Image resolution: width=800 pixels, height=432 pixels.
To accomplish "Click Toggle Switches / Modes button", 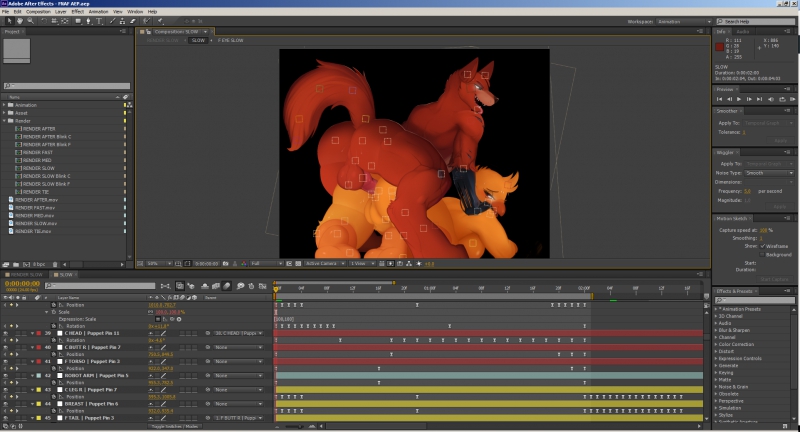I will click(175, 426).
